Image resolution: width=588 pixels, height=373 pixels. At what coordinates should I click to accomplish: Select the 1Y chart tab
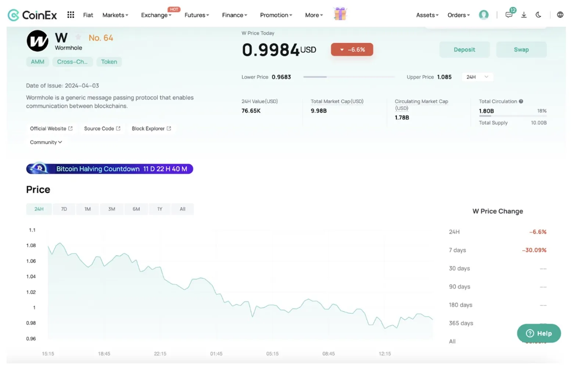point(160,209)
